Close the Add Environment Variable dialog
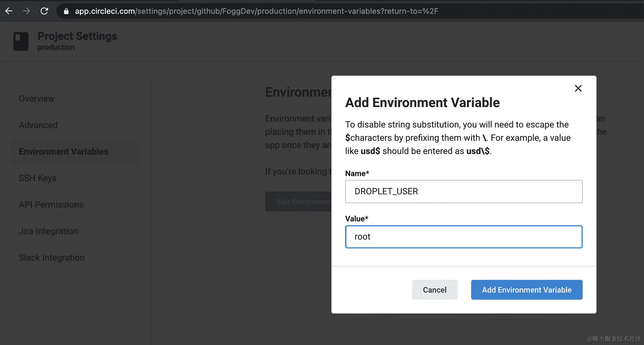 tap(578, 88)
